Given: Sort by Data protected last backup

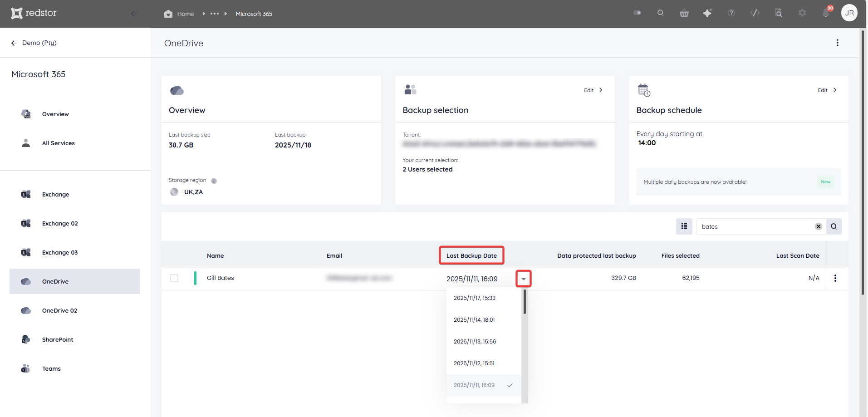Looking at the screenshot, I should click(597, 256).
